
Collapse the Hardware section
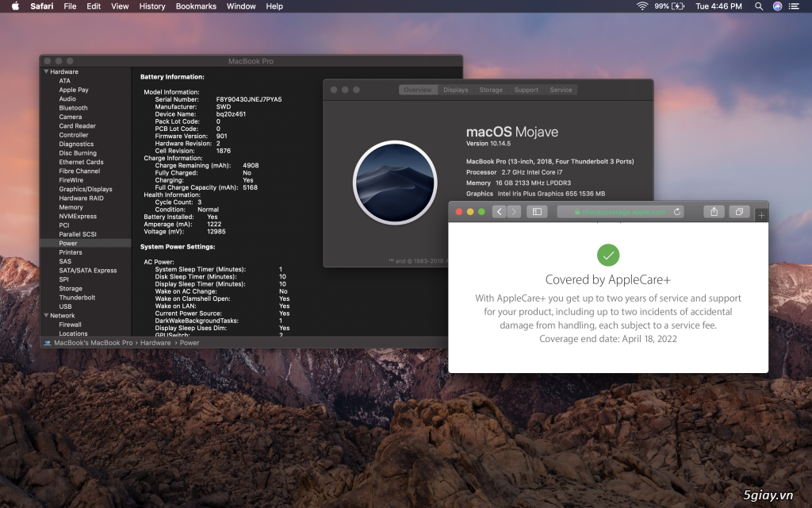point(46,71)
